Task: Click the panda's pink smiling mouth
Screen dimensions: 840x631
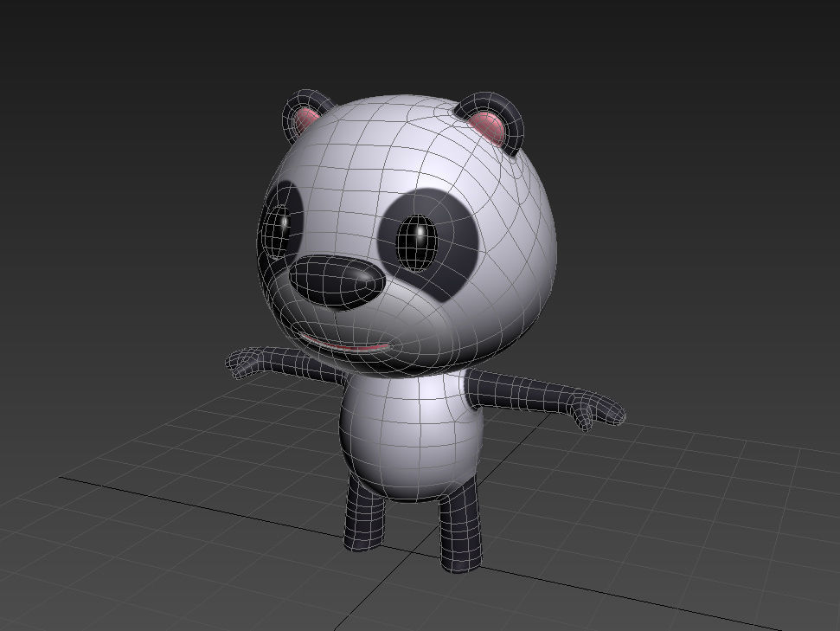Action: point(344,343)
